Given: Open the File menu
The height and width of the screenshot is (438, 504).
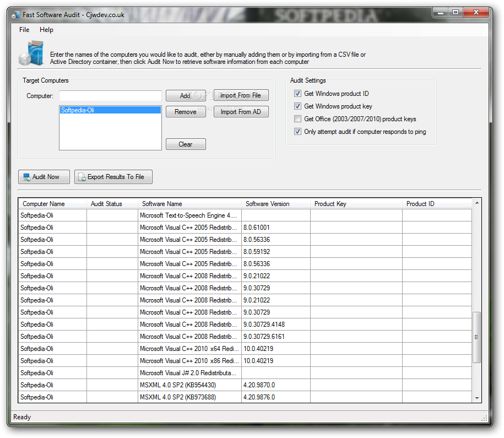Looking at the screenshot, I should [x=24, y=30].
